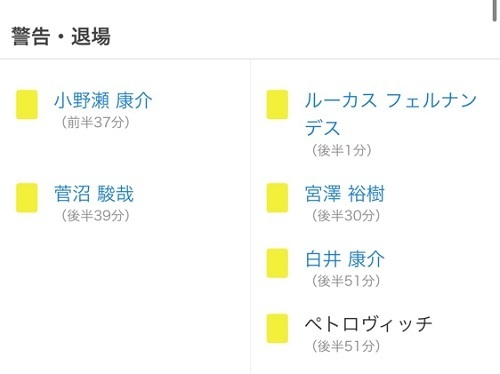Click the ペトロヴィッチ name text
500x374 pixels.
tap(369, 324)
